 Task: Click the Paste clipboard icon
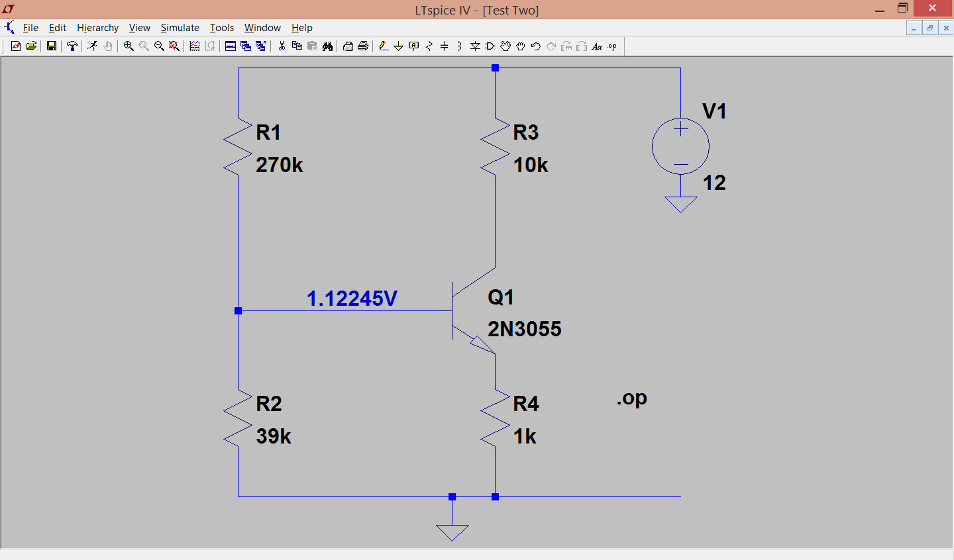click(312, 46)
